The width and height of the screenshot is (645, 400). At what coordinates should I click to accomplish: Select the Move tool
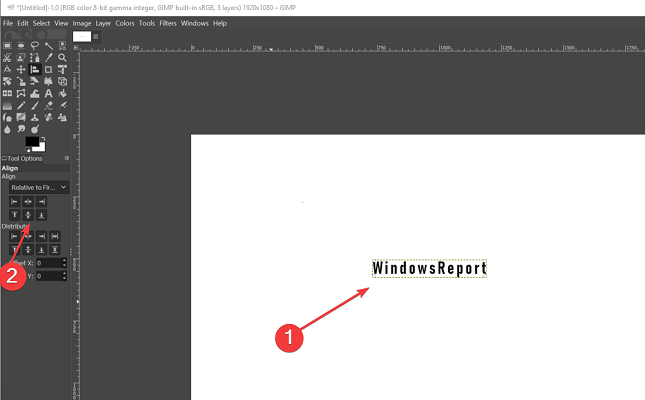(21, 70)
